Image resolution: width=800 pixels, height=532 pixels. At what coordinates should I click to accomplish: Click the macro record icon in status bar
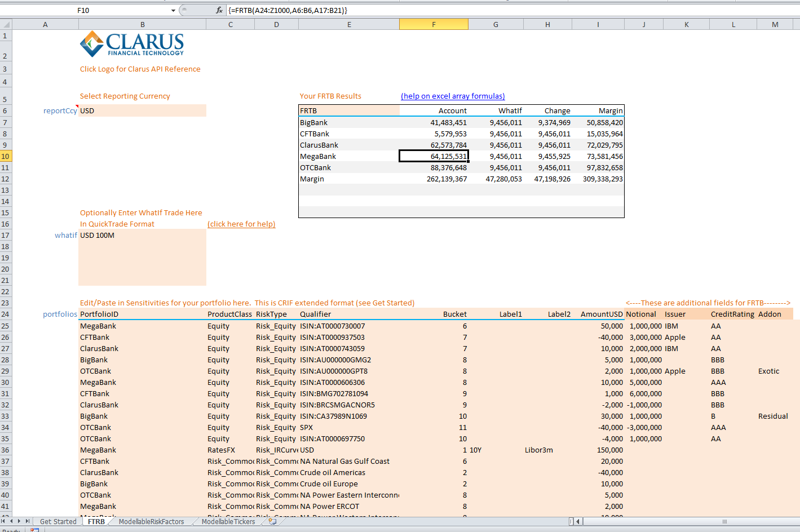[35, 530]
